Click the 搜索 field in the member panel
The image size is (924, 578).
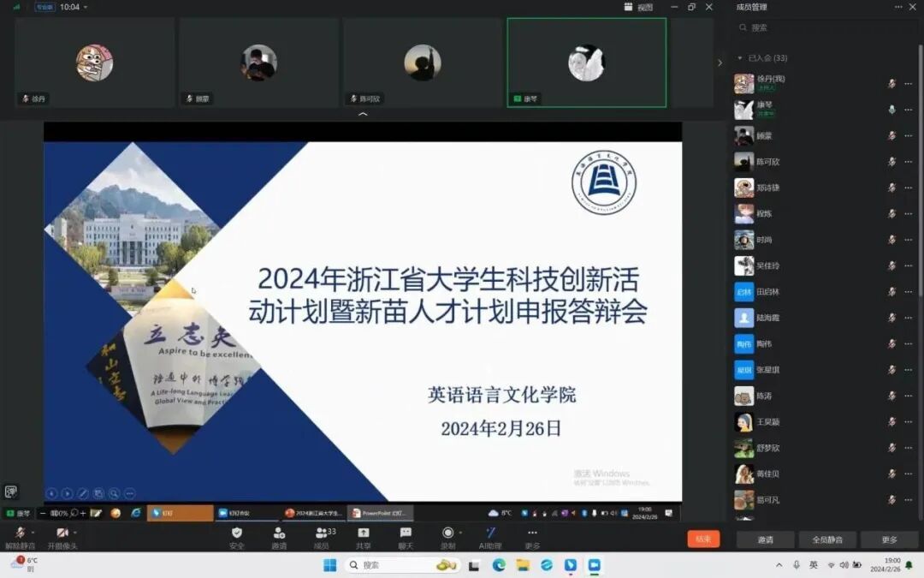[821, 27]
